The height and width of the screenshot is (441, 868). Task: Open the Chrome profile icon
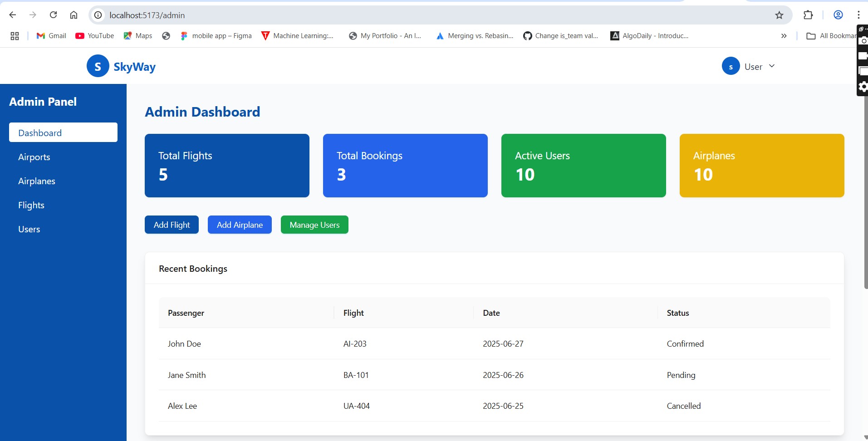point(838,15)
